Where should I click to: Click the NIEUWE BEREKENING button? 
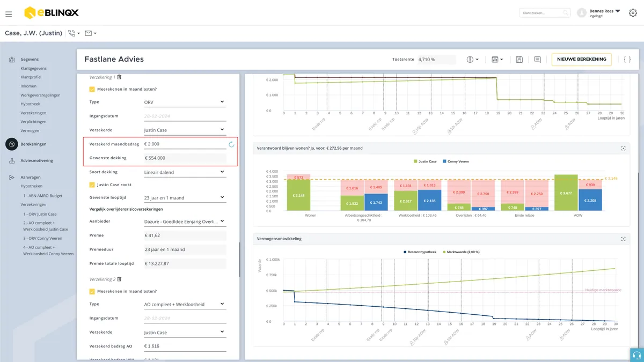point(582,60)
